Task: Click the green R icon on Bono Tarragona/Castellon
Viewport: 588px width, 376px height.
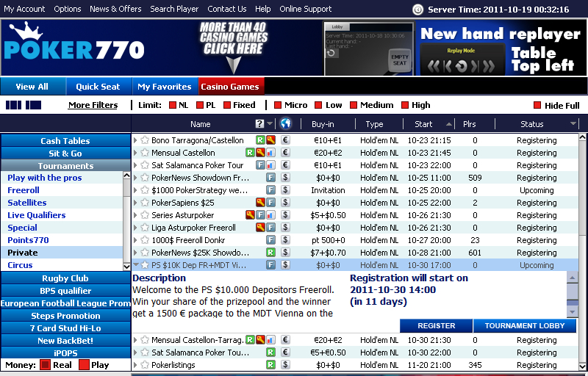Action: coord(260,140)
